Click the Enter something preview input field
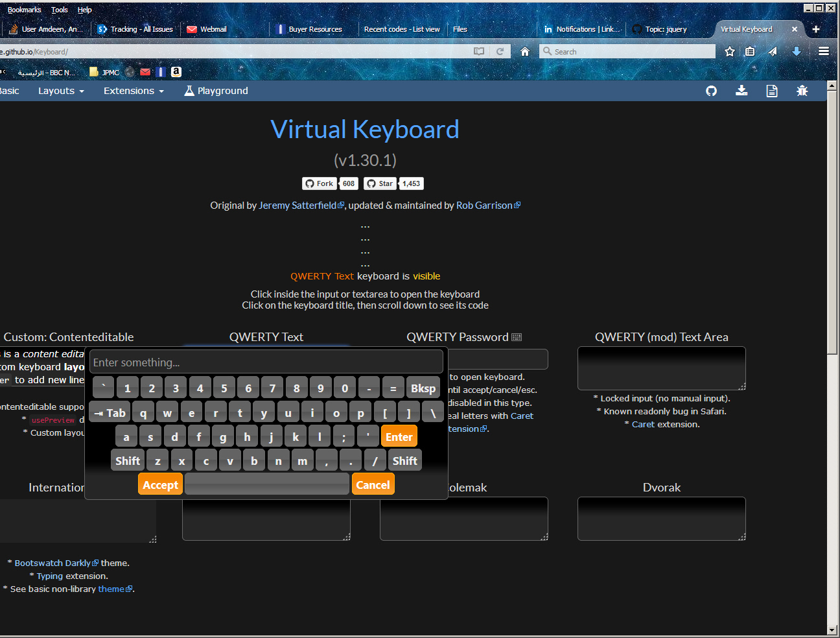This screenshot has height=638, width=840. coord(266,362)
